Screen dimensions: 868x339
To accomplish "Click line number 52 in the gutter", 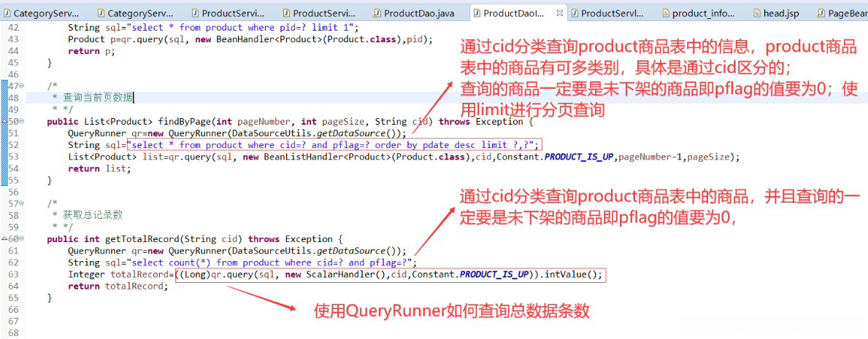I will pos(13,145).
